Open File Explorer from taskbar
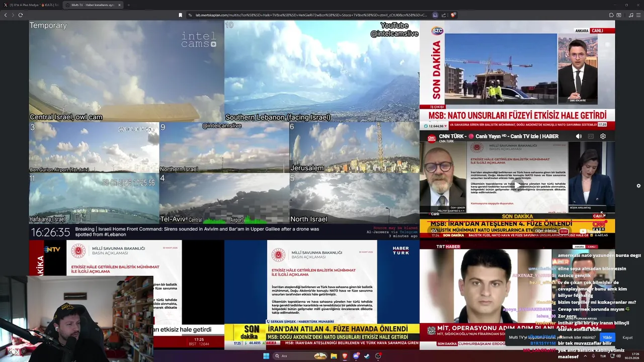Image resolution: width=644 pixels, height=362 pixels. [334, 356]
